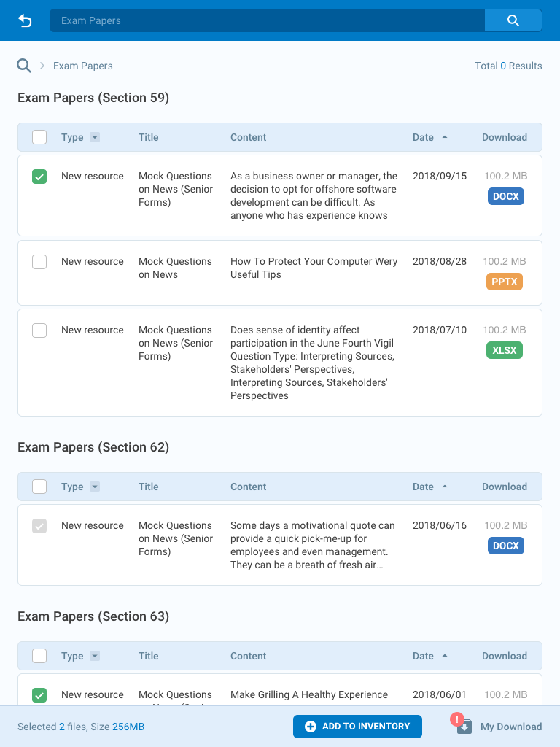Uncheck the 2018/09/15 resource checkbox
560x747 pixels.
(x=39, y=177)
